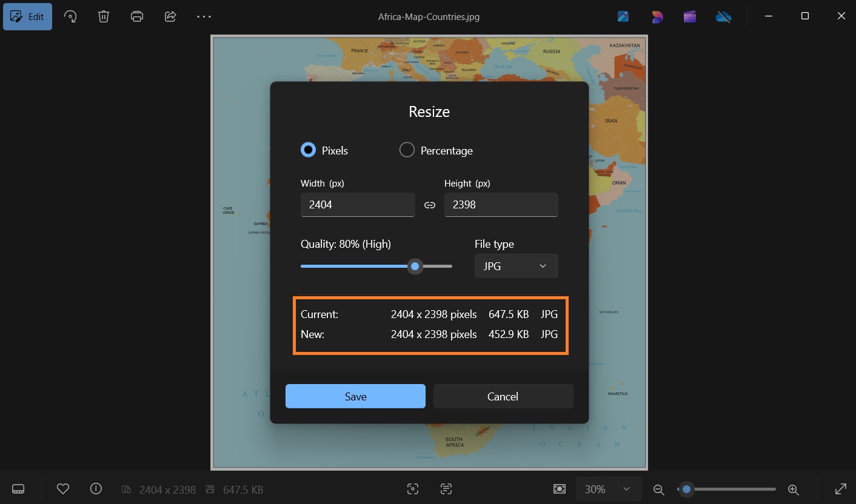Screen dimensions: 856x504
Task: Open the More options menu
Action: point(204,16)
